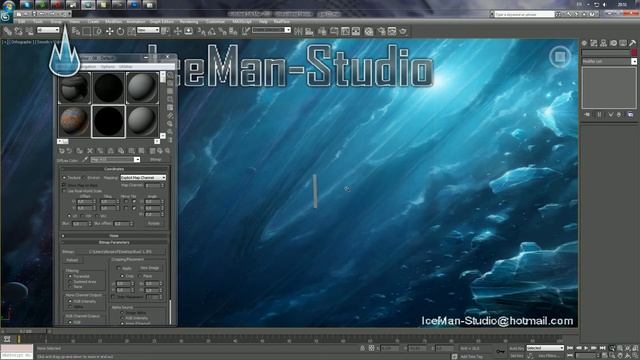The height and width of the screenshot is (360, 640).
Task: Click the Mirror tool in main toolbar
Action: tap(298, 31)
